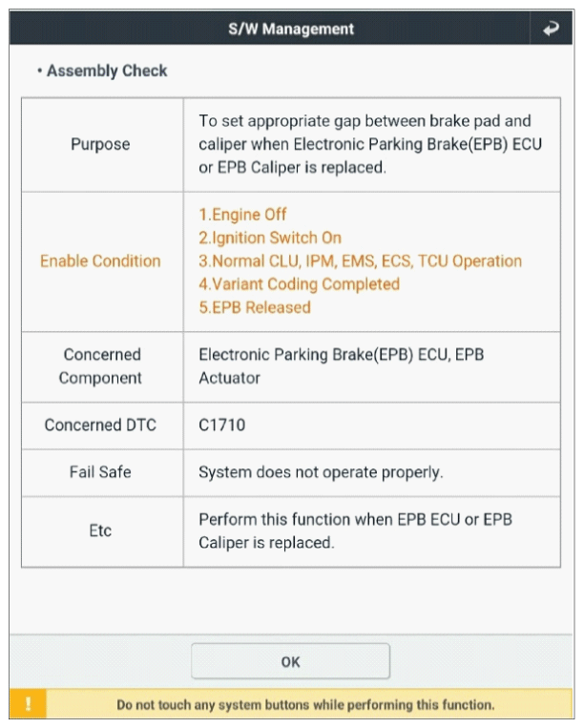Select the Etc row label
The width and height of the screenshot is (584, 728).
100,530
